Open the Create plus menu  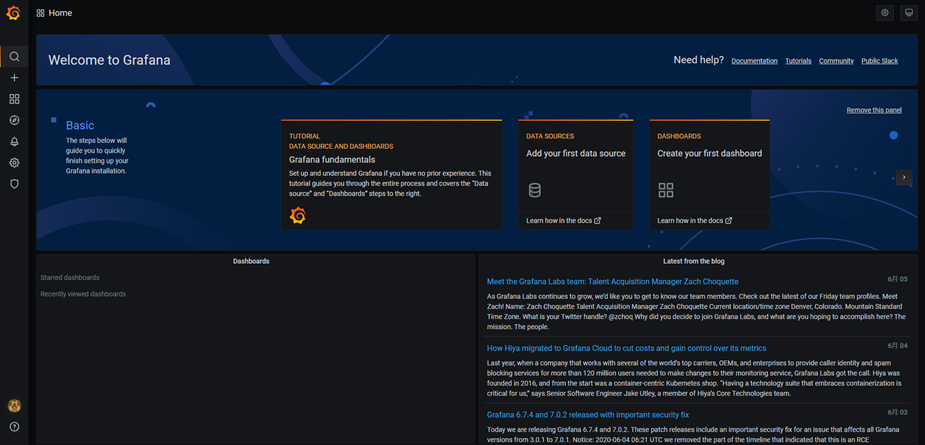pos(15,78)
